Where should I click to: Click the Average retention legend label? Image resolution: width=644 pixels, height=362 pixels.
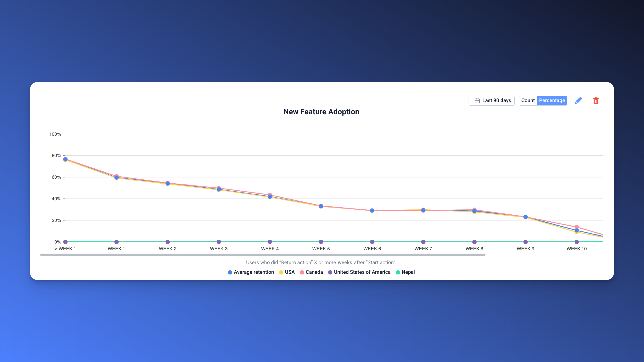point(253,272)
